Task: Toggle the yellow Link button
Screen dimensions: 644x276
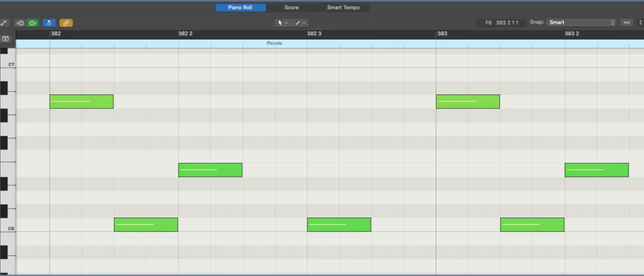Action: pos(66,23)
